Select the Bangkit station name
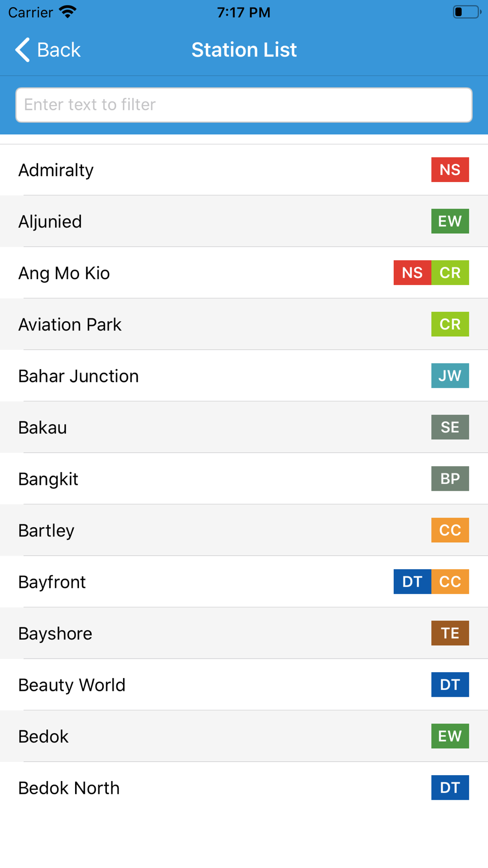The width and height of the screenshot is (488, 868). [48, 479]
